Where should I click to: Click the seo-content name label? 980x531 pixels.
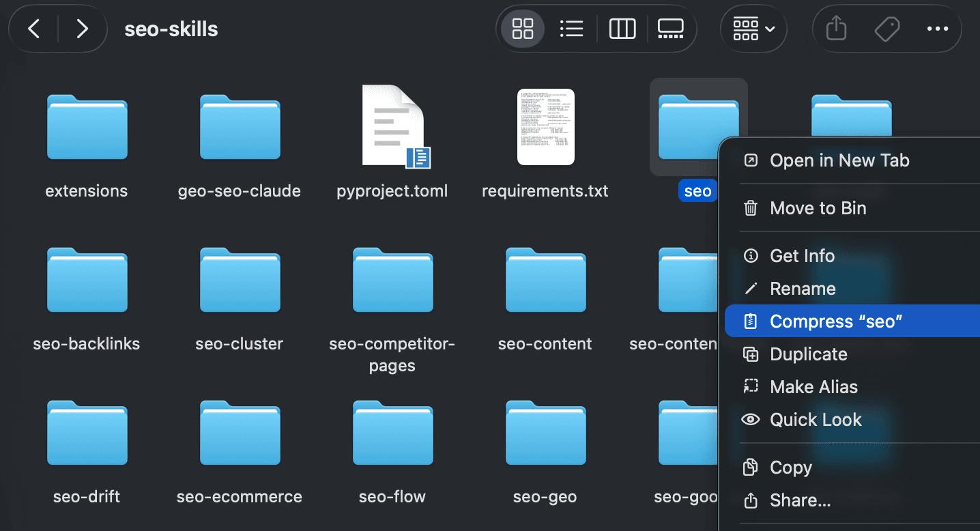[545, 344]
